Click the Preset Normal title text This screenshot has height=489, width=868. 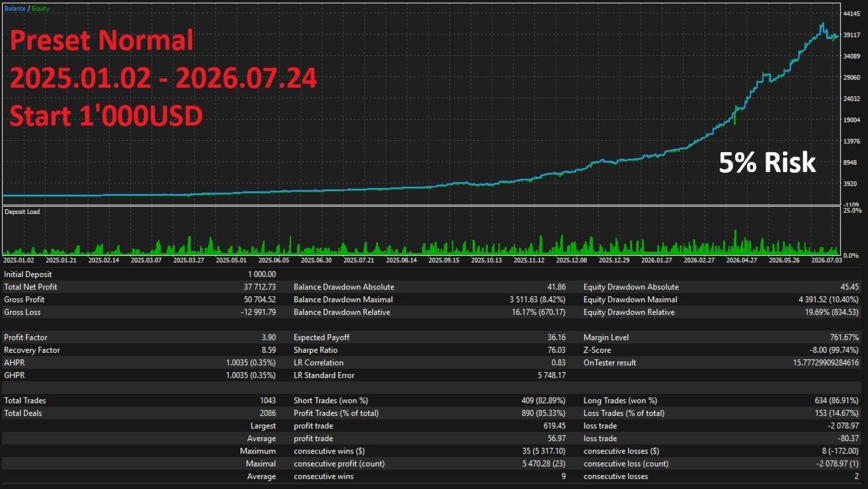(102, 41)
